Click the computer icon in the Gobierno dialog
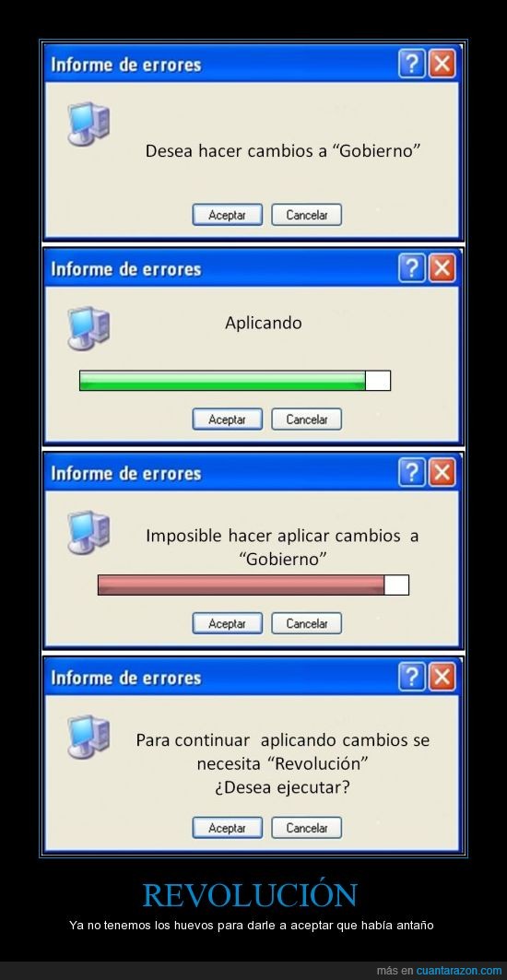The width and height of the screenshot is (507, 980). tap(88, 124)
